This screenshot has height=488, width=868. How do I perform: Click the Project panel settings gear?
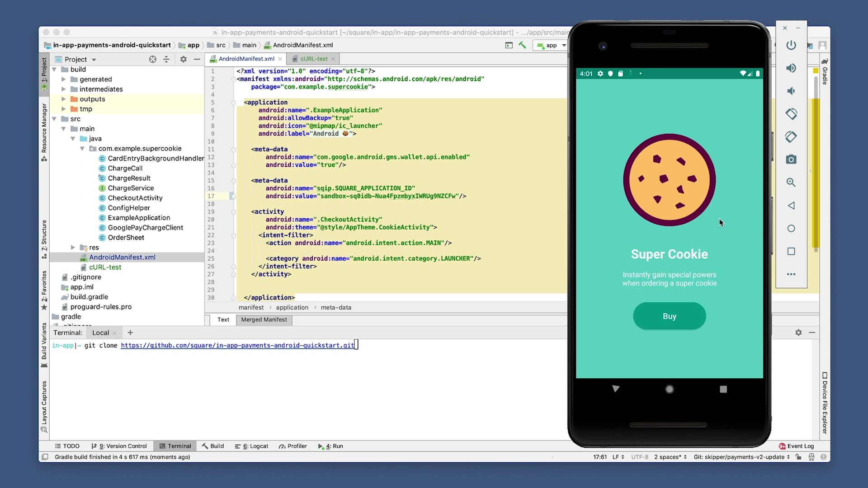coord(183,59)
